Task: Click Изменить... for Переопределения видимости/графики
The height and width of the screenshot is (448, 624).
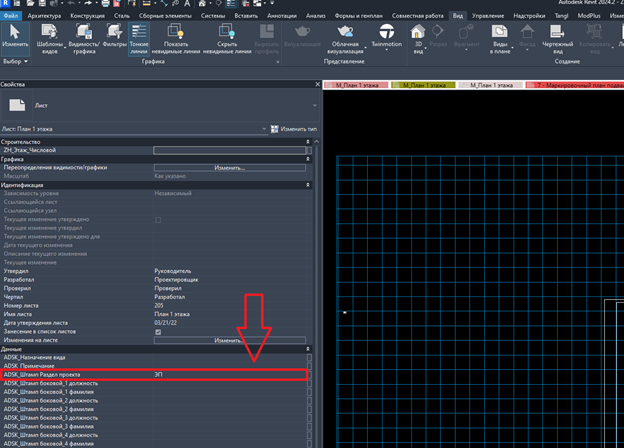Action: 230,168
